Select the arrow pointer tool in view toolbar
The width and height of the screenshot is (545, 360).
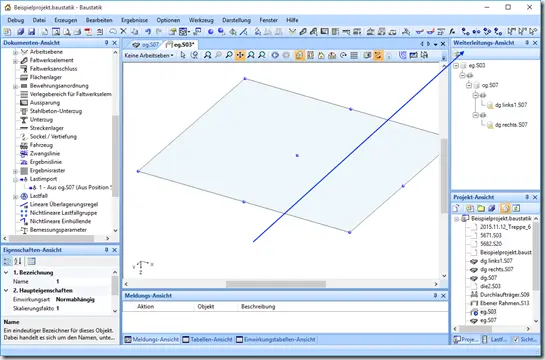click(183, 55)
